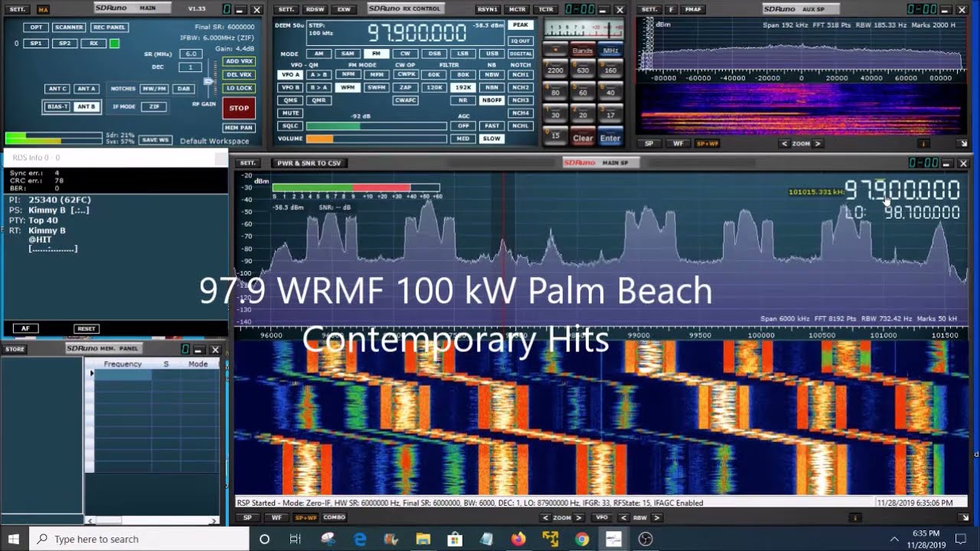
Task: Open the OPT options menu in SDRuno Main
Action: pos(35,27)
